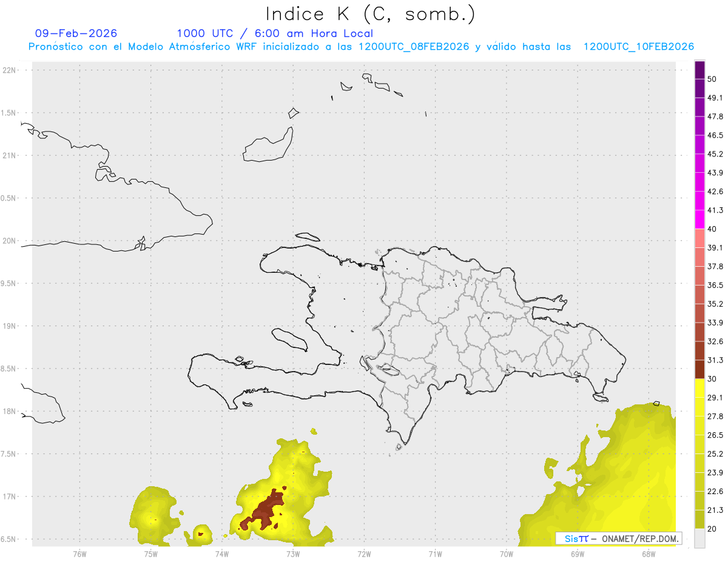The height and width of the screenshot is (562, 728).
Task: Click the '49.1' colorbar value
Action: coord(715,98)
